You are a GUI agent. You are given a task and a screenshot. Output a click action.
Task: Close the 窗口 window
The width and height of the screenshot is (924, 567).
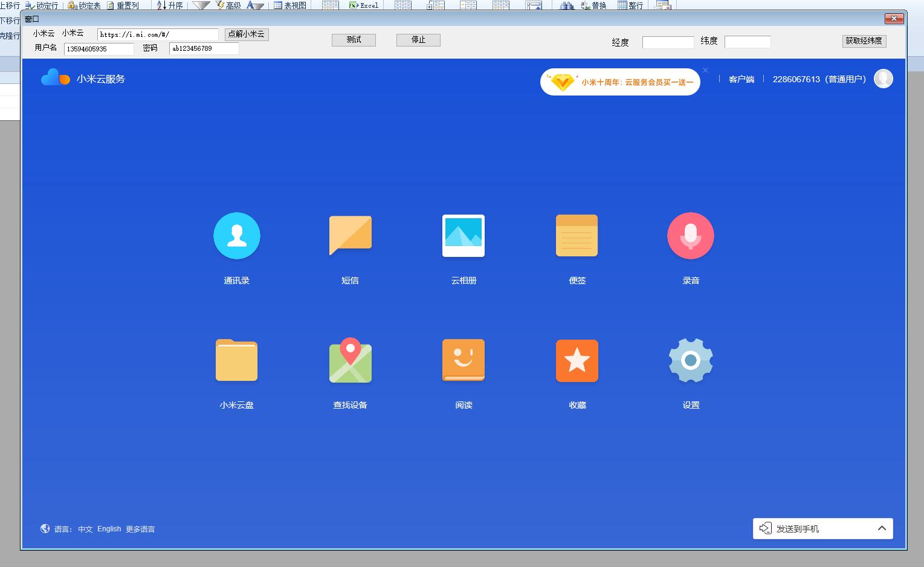894,19
